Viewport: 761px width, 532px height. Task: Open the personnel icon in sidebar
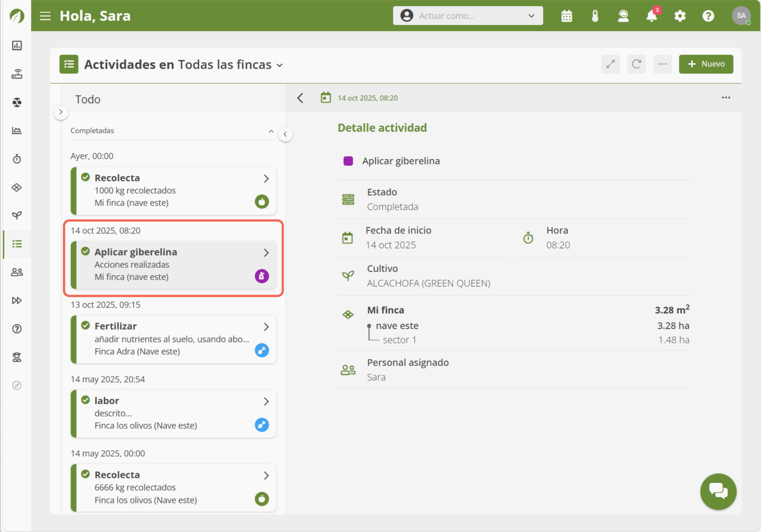[17, 272]
